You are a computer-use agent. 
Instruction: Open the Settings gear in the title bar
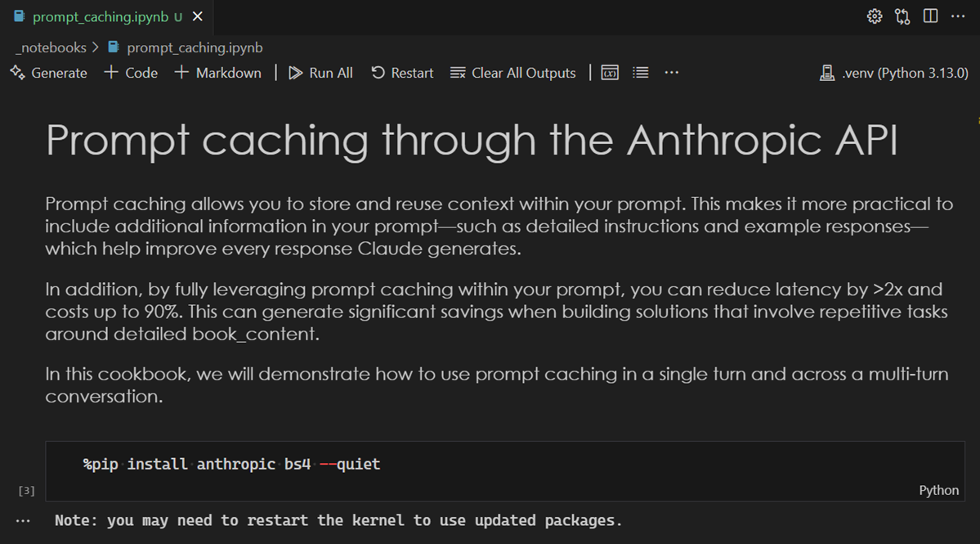[874, 16]
